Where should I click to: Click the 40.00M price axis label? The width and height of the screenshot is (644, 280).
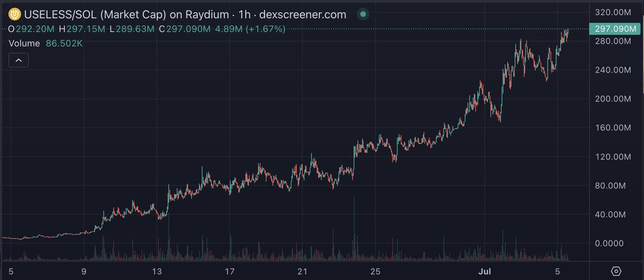pyautogui.click(x=610, y=214)
